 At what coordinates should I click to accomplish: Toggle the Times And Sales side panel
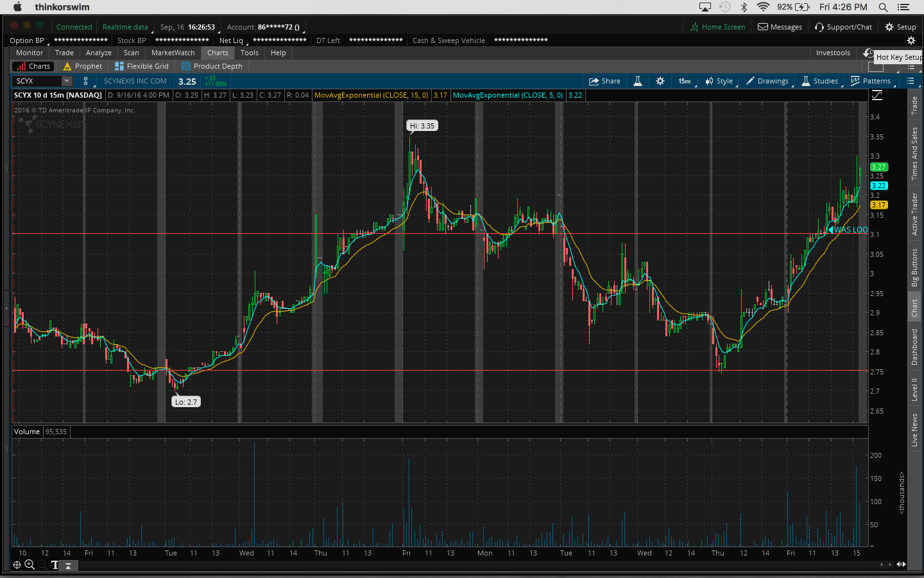[x=914, y=153]
